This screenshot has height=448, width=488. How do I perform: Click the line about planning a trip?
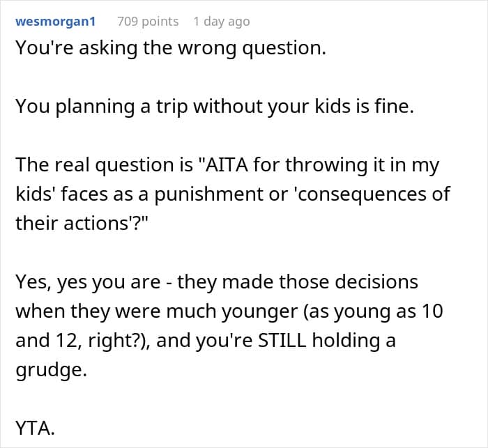click(214, 107)
